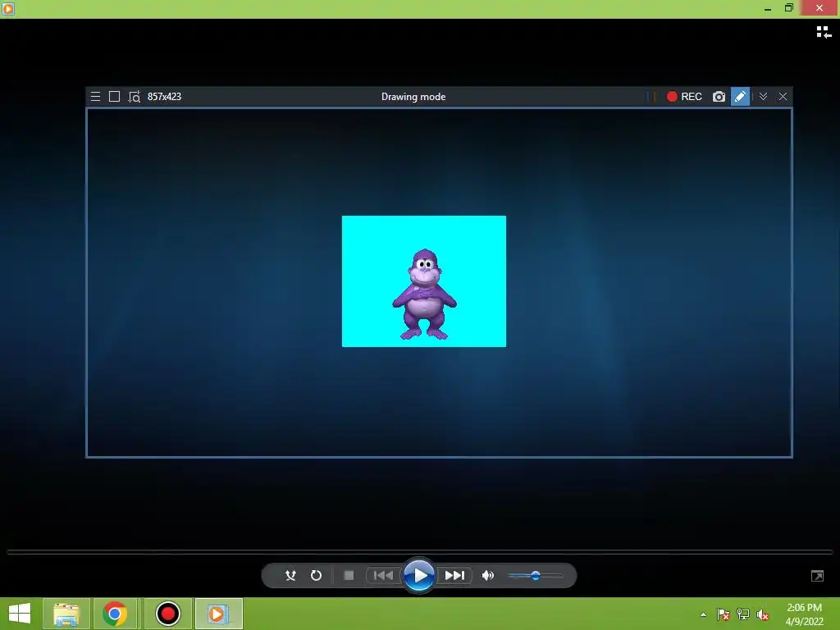Click the Windows Media Player title icon
This screenshot has height=630, width=840.
coord(8,8)
